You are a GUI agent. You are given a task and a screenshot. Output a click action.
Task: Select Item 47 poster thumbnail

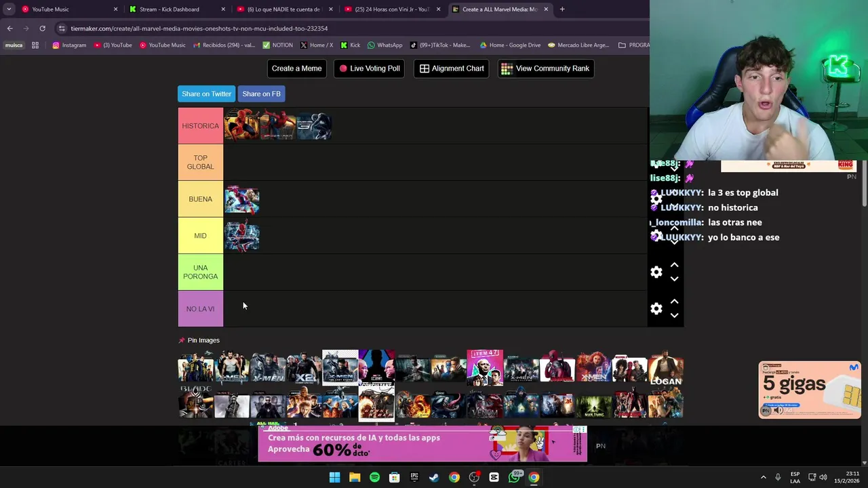click(x=485, y=368)
